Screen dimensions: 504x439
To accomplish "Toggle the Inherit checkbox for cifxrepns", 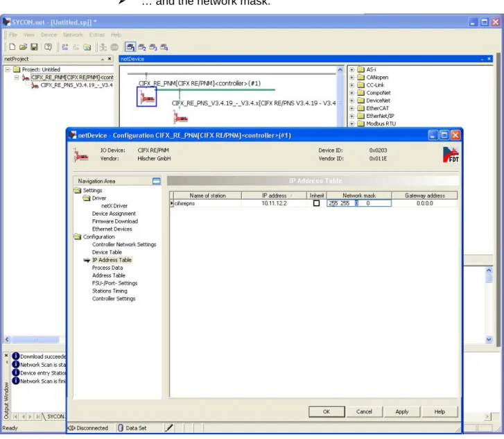I will point(316,203).
